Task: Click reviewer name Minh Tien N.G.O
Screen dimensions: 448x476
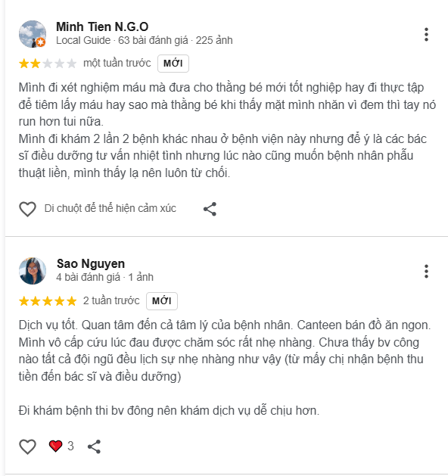Action: tap(102, 26)
